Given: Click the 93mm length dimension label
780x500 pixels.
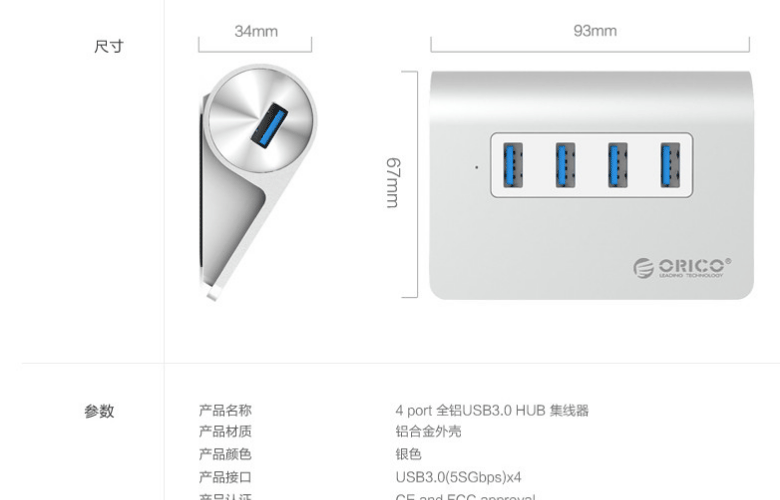Looking at the screenshot, I should pyautogui.click(x=595, y=30).
